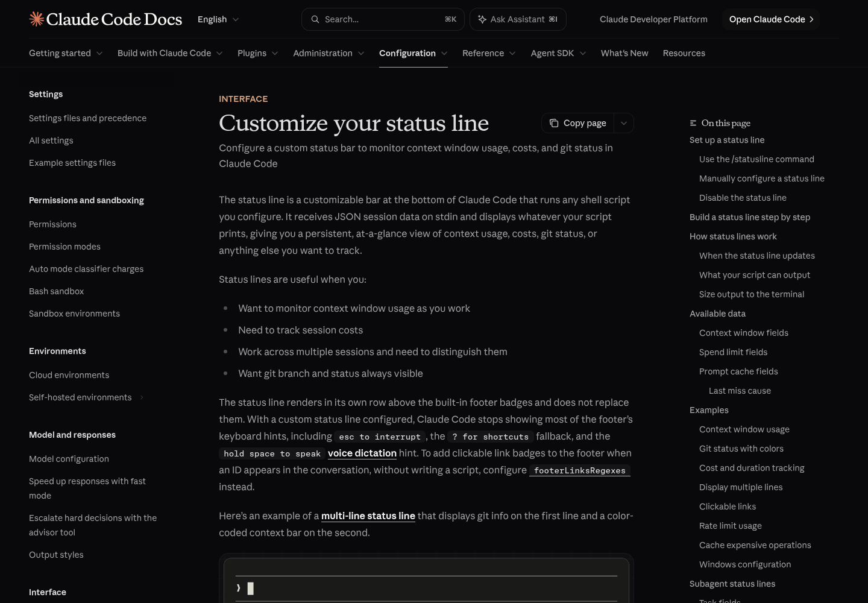Open the Claude Developer Platform link

653,19
